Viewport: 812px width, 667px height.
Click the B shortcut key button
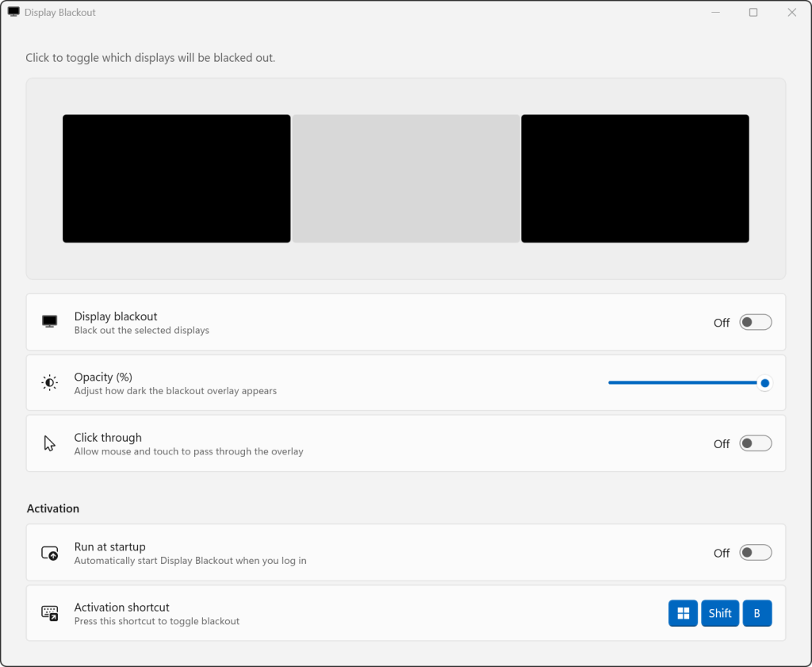pyautogui.click(x=756, y=612)
